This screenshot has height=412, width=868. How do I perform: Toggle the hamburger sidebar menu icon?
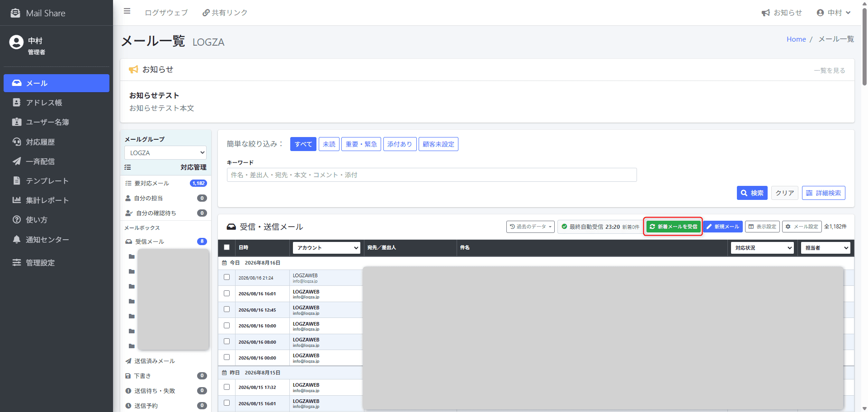pos(127,11)
